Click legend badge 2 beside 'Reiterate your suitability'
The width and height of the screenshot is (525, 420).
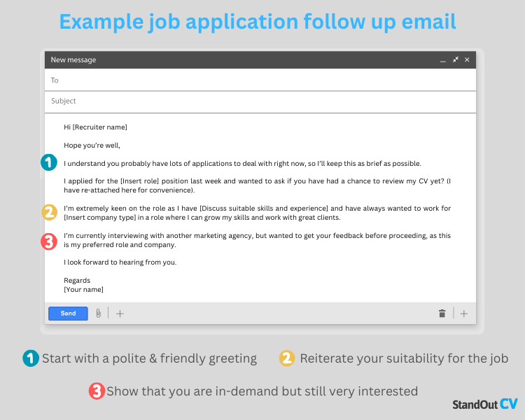pos(287,358)
